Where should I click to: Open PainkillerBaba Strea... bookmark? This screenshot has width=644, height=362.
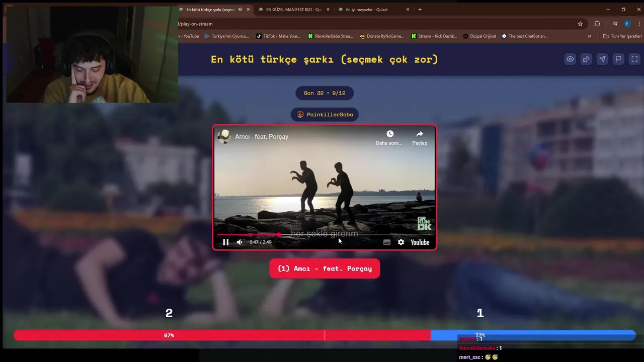(x=330, y=36)
